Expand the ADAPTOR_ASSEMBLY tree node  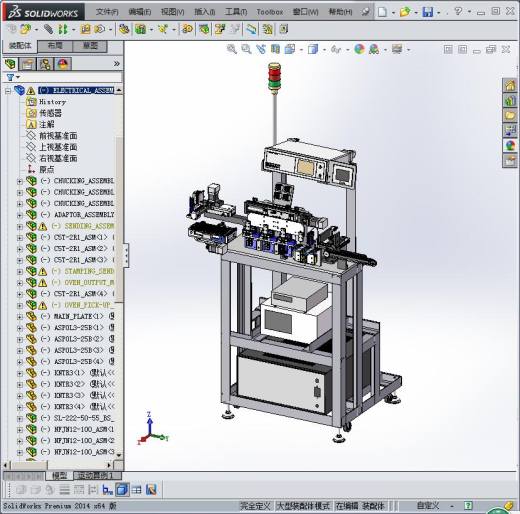20,215
